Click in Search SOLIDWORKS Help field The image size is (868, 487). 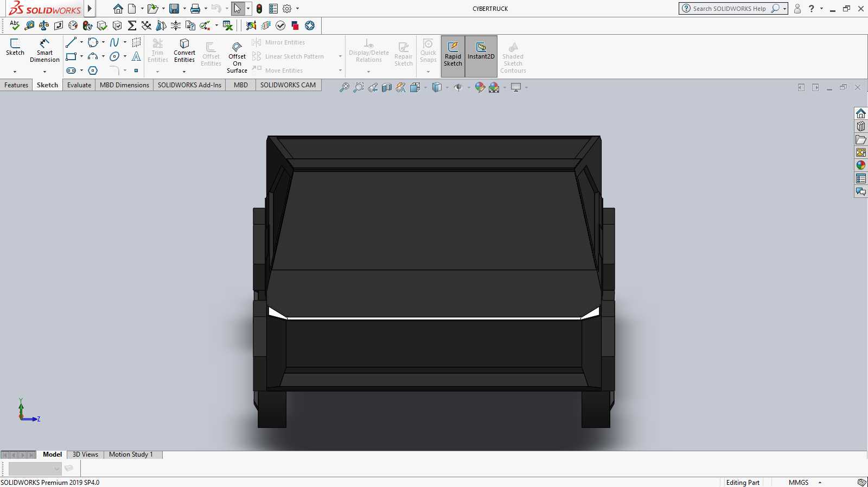[x=729, y=9]
